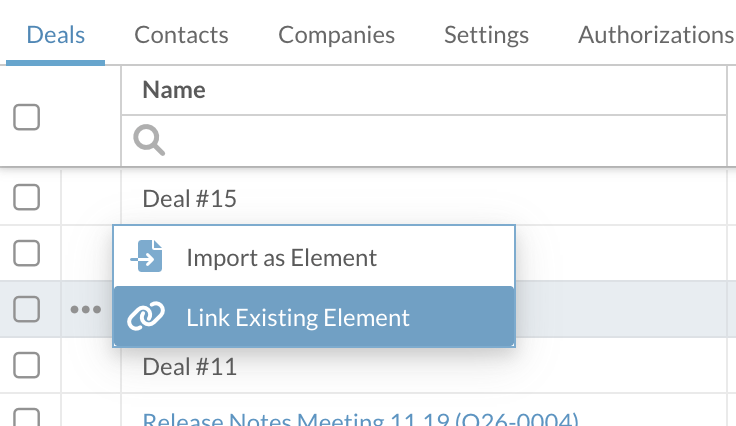
Task: Choose the Import as Element menu entry
Action: [281, 257]
